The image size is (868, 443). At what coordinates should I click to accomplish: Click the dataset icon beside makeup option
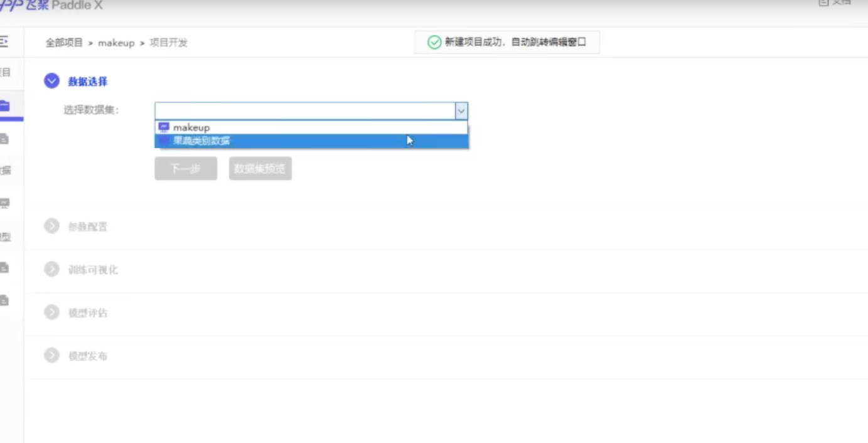click(x=163, y=127)
